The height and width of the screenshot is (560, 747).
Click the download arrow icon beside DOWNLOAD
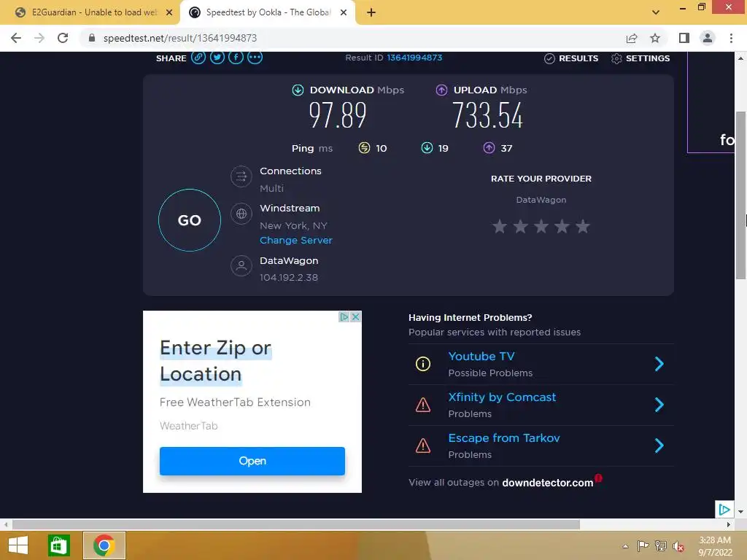298,90
